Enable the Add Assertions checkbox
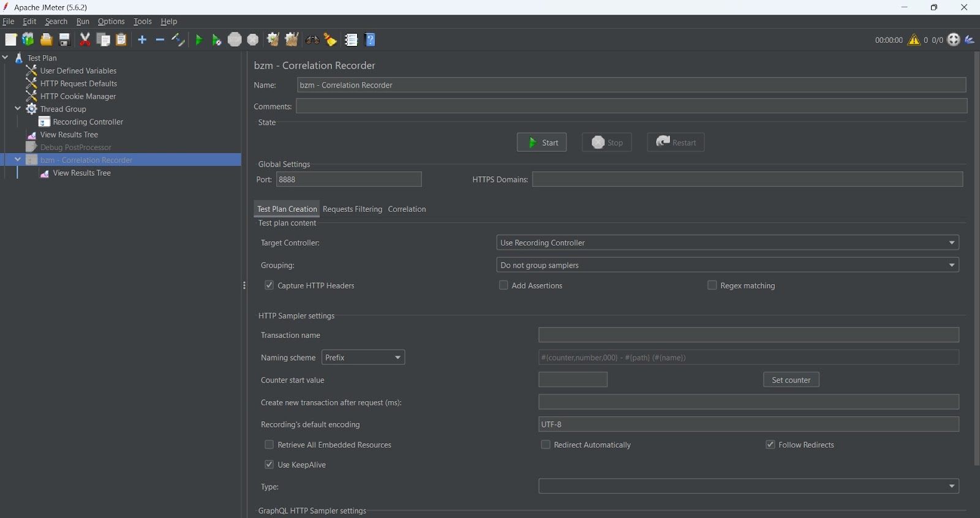This screenshot has height=518, width=980. (503, 285)
